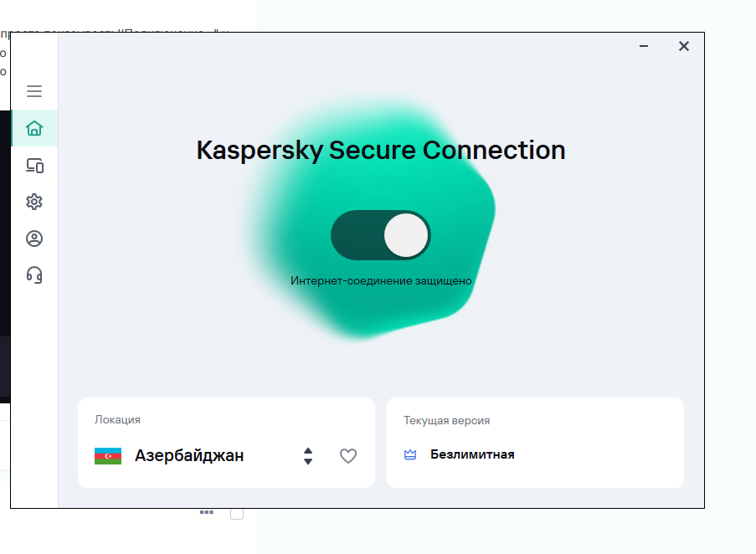The height and width of the screenshot is (554, 756).
Task: Click the three-dots icon in background window
Action: [x=206, y=512]
